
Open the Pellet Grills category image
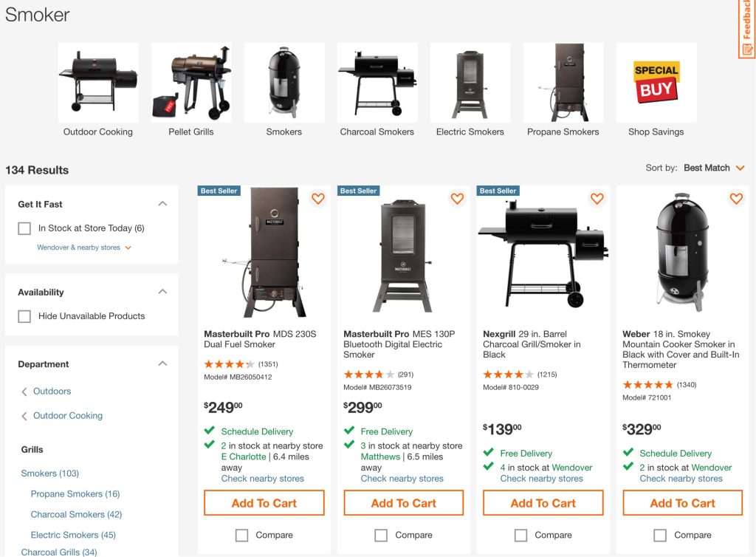pyautogui.click(x=191, y=82)
